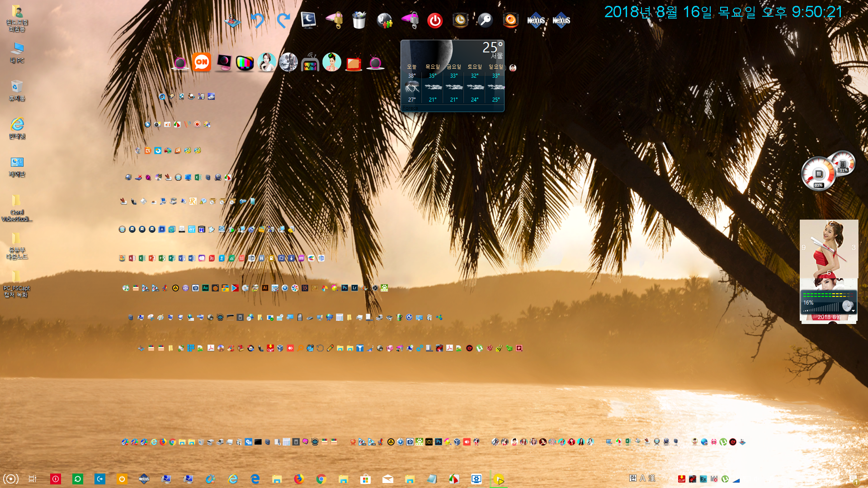This screenshot has height=488, width=868.
Task: Open the Corel VideoStudi... folder
Action: click(17, 208)
